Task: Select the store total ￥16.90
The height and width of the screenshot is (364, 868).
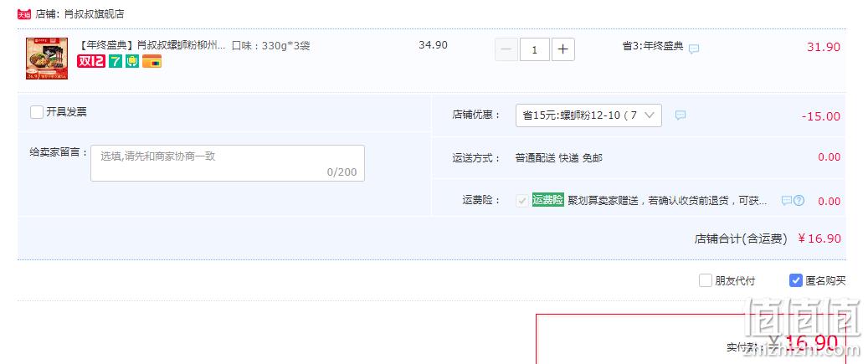Action: (819, 239)
